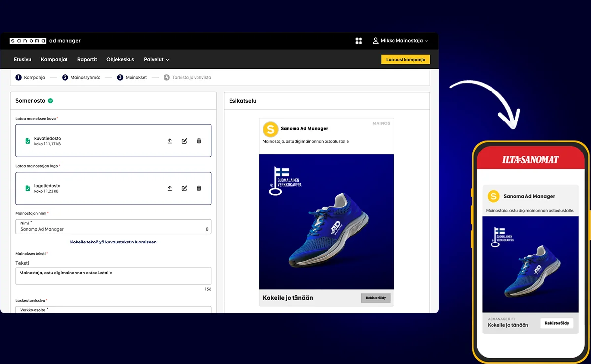Upload a new file for kuvatiedosto
591x364 pixels.
coord(170,141)
